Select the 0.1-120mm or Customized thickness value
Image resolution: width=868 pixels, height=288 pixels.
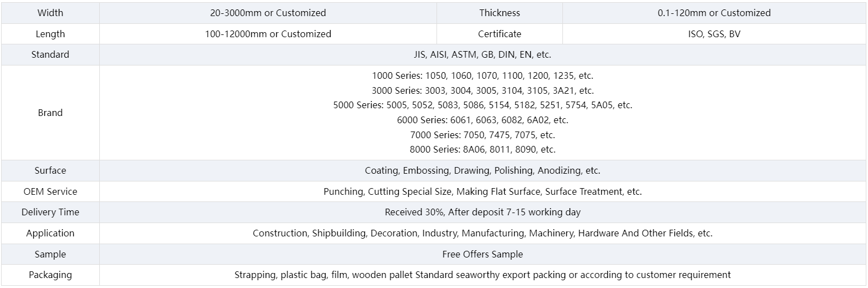click(x=714, y=13)
